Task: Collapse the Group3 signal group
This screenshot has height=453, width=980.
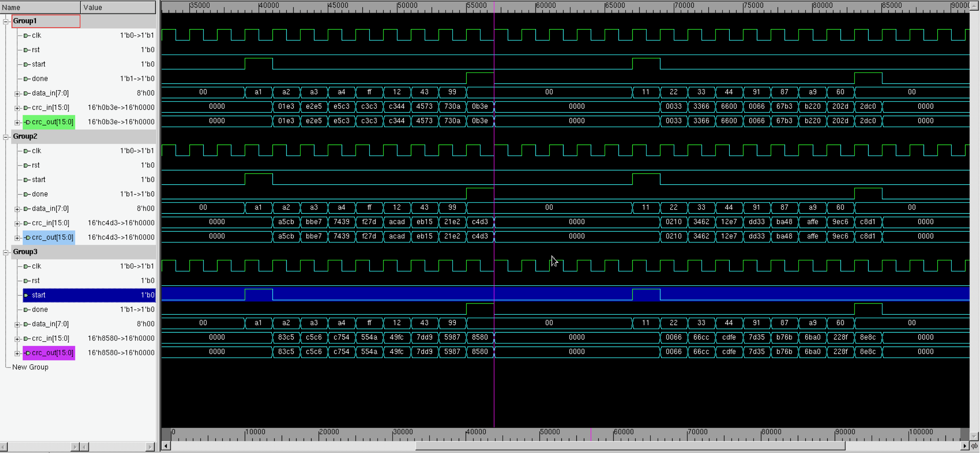Action: (6, 252)
